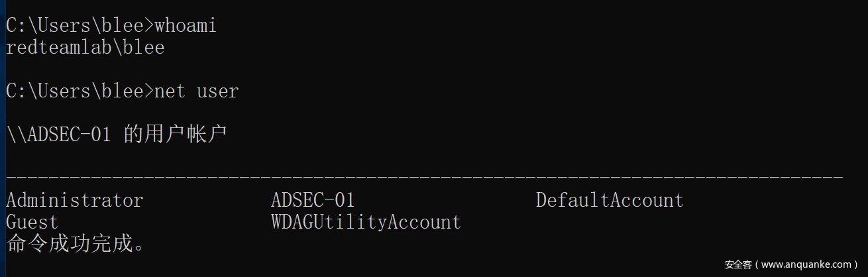Click the word user after net
868x277 pixels.
217,91
